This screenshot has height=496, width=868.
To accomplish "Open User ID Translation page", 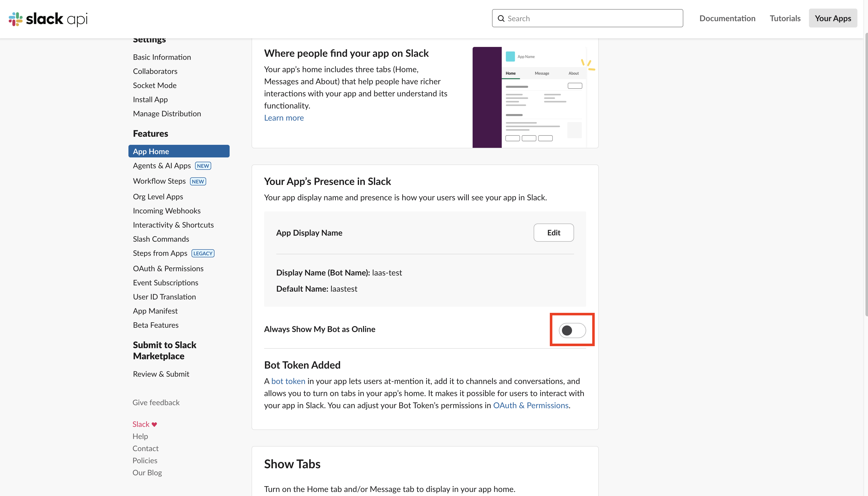I will 164,297.
